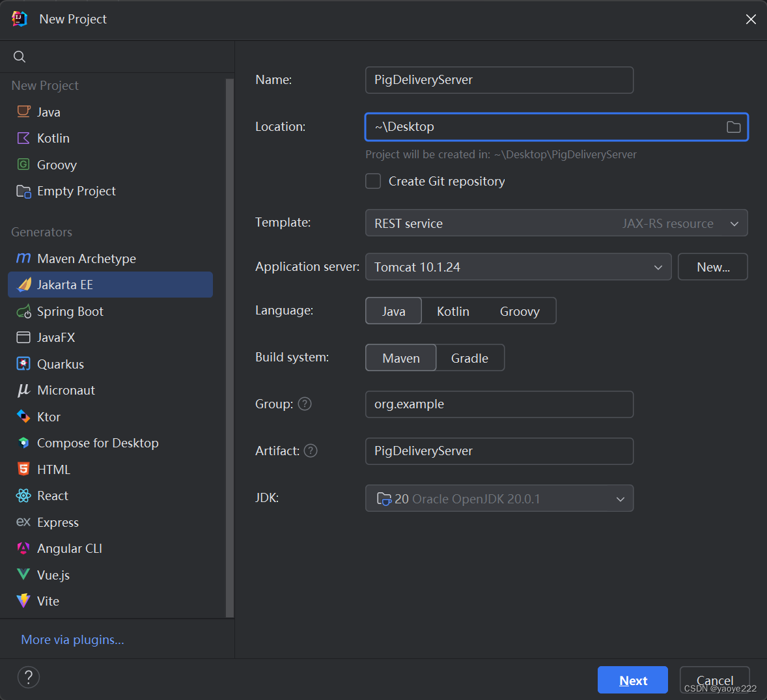Choose Maven build system
This screenshot has width=767, height=700.
400,357
